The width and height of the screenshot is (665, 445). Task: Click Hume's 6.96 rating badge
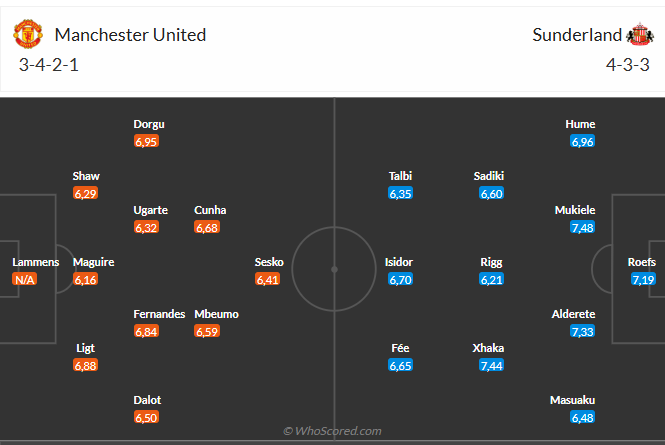tap(582, 142)
